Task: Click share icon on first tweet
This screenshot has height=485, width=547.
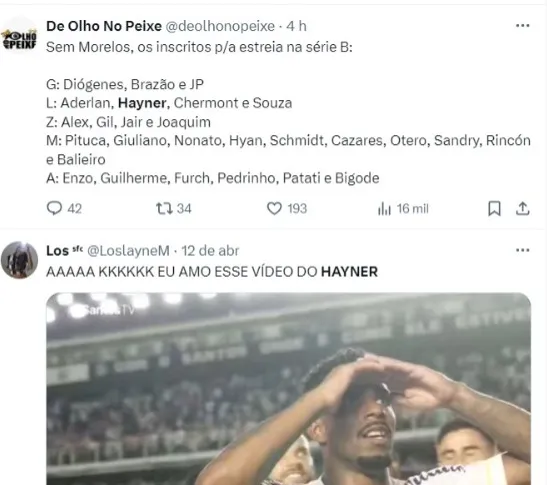Action: [522, 209]
